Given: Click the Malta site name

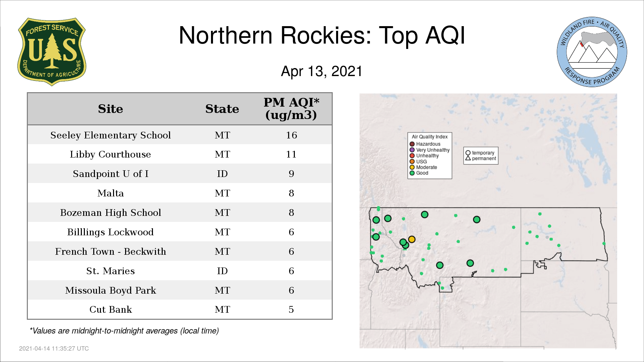Looking at the screenshot, I should pyautogui.click(x=110, y=193).
